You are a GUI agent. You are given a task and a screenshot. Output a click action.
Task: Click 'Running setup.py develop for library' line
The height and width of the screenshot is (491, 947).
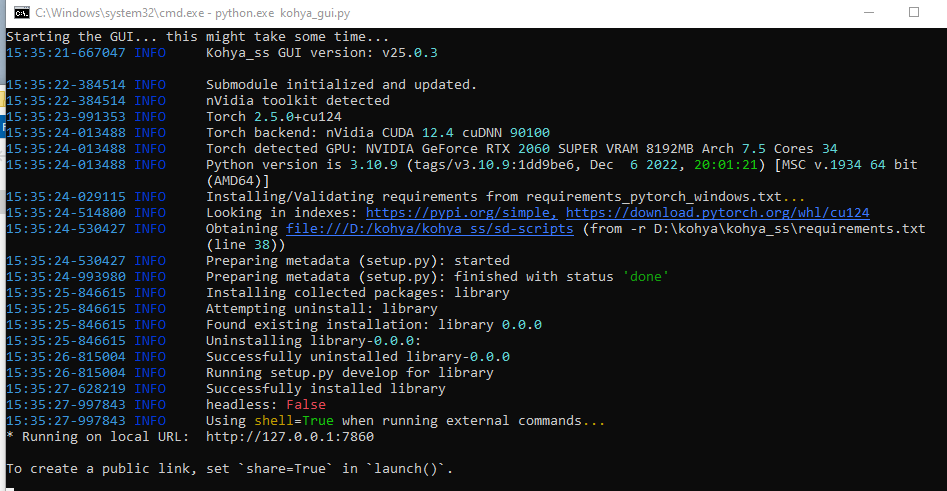pos(350,373)
